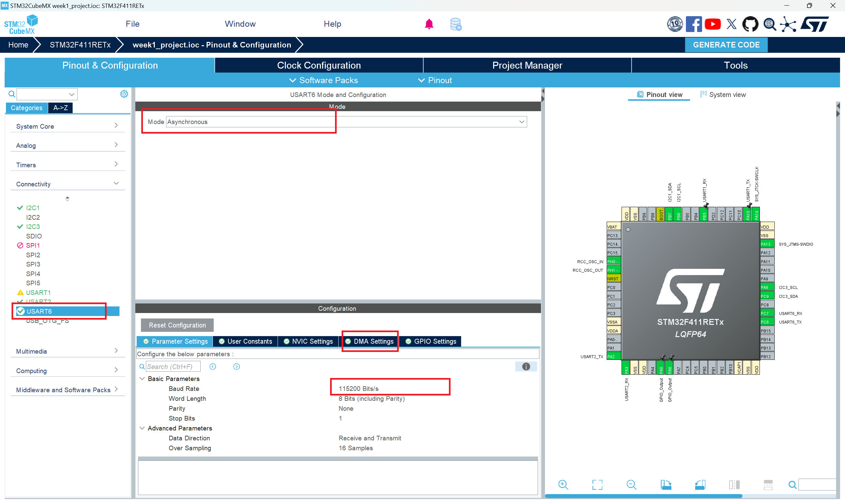This screenshot has width=845, height=504.
Task: Click the YouTube icon in header
Action: click(x=712, y=24)
